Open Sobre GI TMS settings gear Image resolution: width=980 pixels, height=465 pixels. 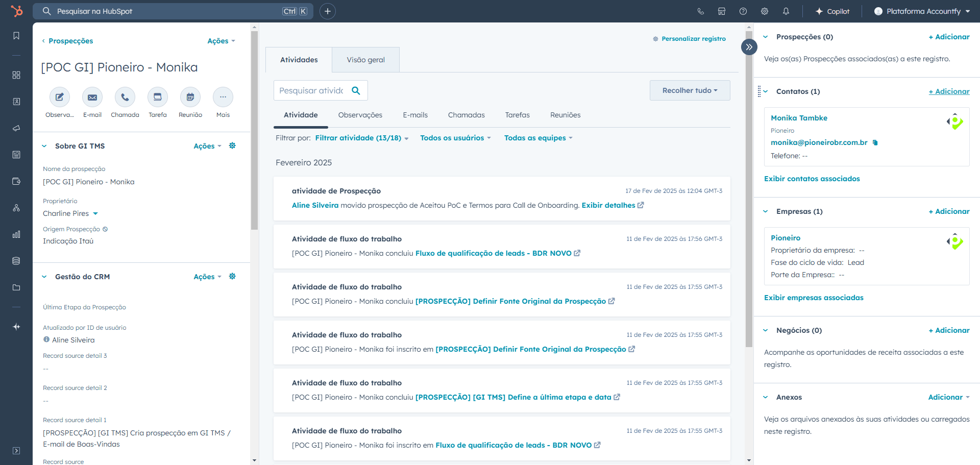point(232,145)
